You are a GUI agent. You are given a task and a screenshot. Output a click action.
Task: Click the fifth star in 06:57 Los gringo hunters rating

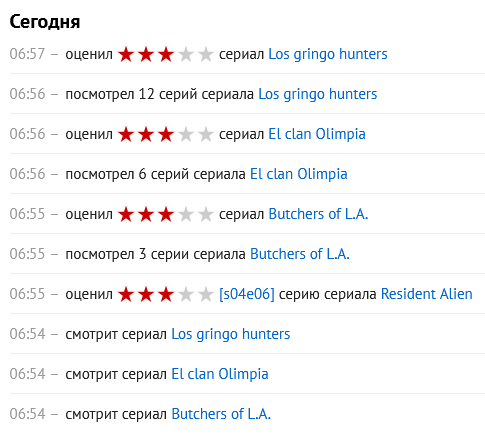click(206, 54)
